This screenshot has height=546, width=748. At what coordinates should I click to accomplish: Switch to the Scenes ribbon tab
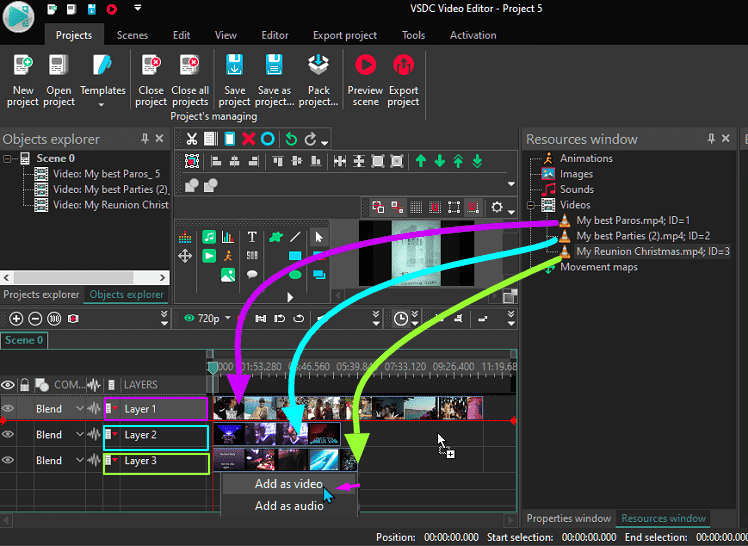(132, 35)
